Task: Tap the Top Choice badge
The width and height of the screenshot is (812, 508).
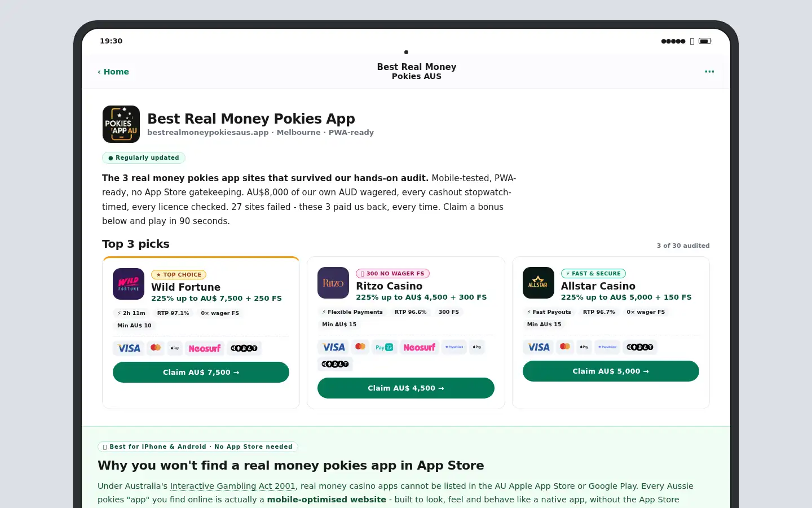Action: tap(179, 275)
